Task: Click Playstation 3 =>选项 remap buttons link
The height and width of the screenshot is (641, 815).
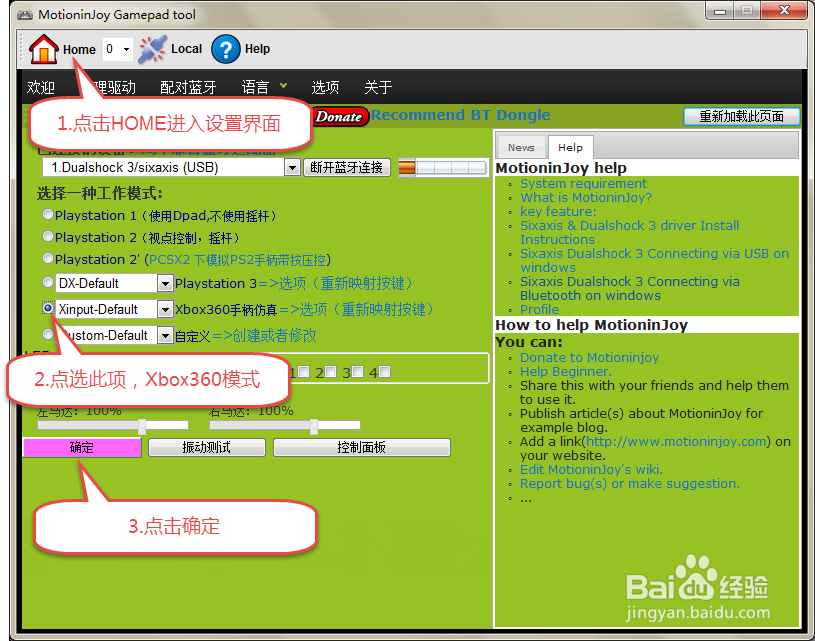Action: (336, 283)
